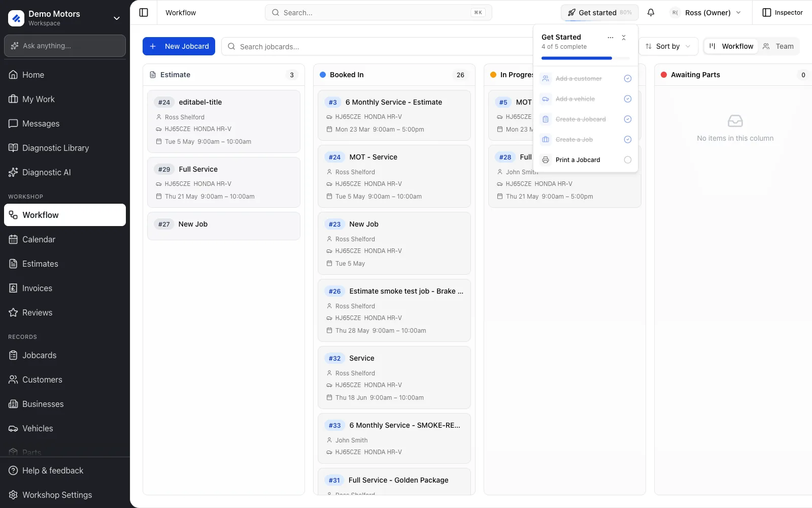Open Workshop Settings
The height and width of the screenshot is (508, 812).
[x=65, y=495]
